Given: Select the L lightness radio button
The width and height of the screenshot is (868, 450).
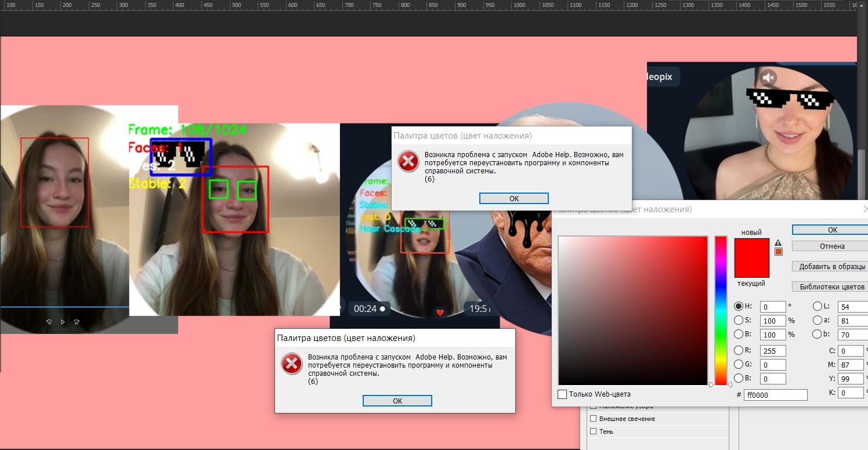Looking at the screenshot, I should [x=818, y=306].
